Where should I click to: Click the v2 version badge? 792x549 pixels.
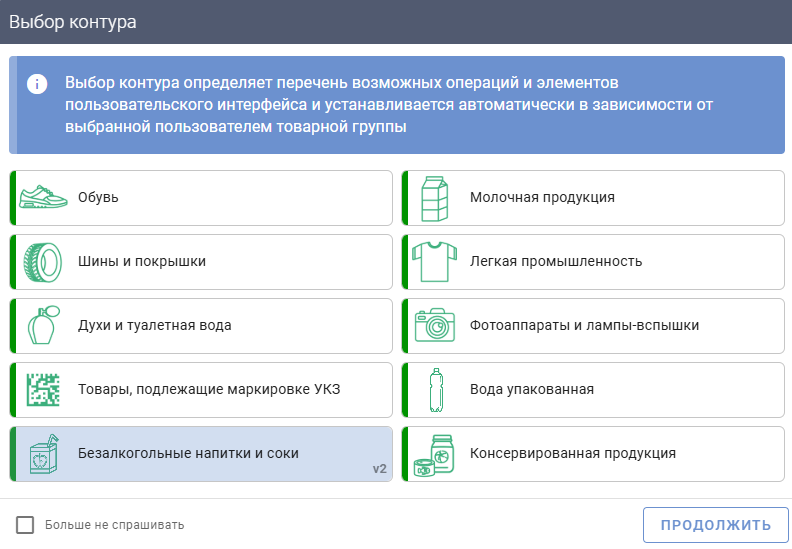point(379,469)
